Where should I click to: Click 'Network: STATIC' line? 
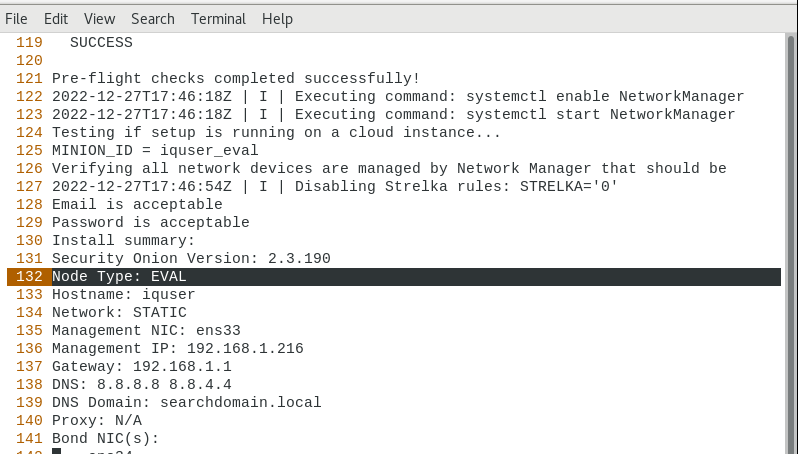point(120,313)
